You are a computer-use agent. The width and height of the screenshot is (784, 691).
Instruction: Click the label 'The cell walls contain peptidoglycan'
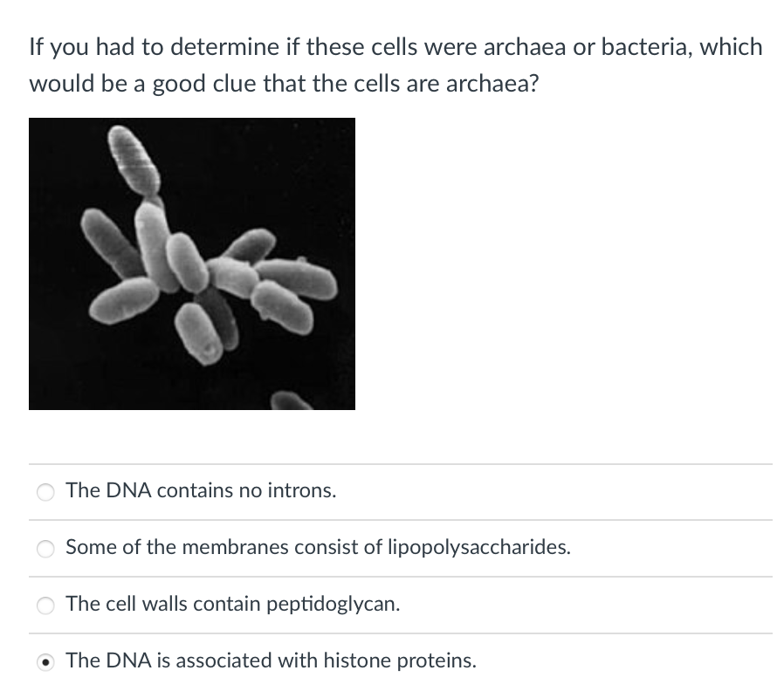(232, 604)
